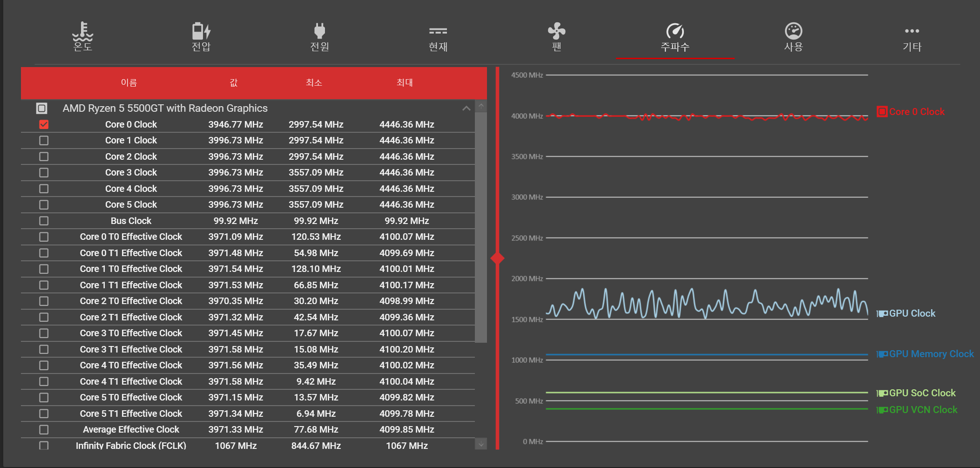
Task: Sort by the 최소 column header
Action: [x=314, y=82]
